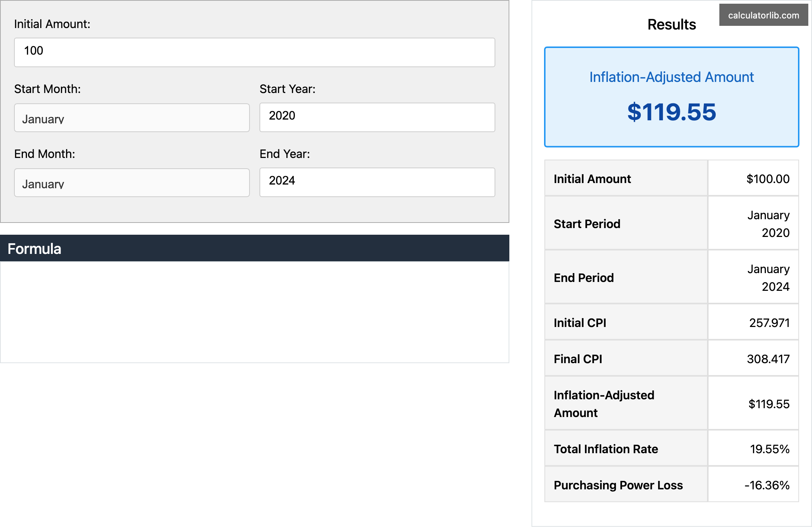Select the End Period row

[x=671, y=277]
